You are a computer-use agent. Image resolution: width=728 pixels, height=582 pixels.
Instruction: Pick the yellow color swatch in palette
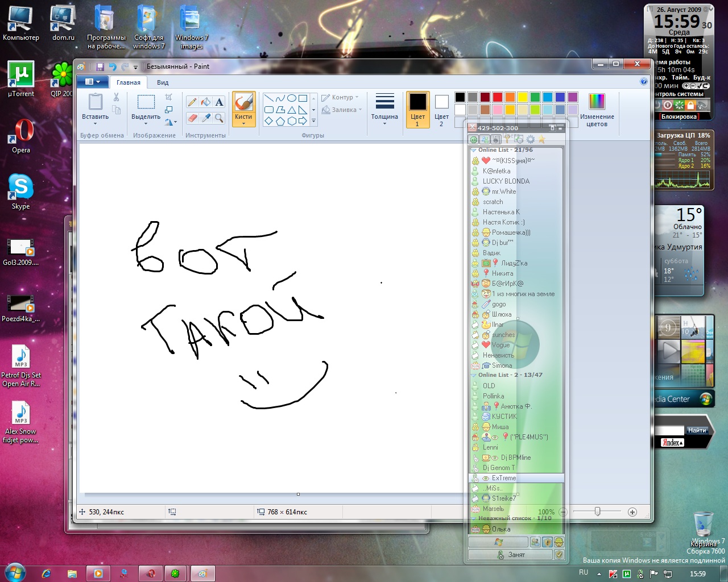(523, 97)
